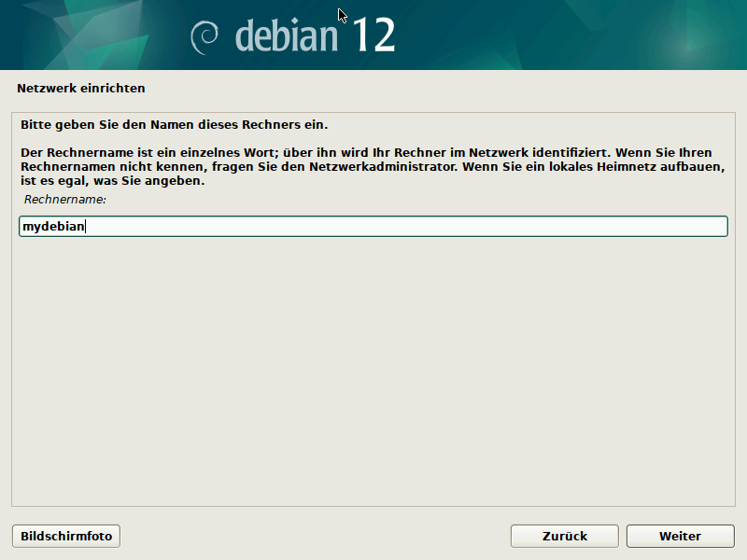
Task: Take a screenshot via Bildschirmfoto
Action: pyautogui.click(x=64, y=536)
